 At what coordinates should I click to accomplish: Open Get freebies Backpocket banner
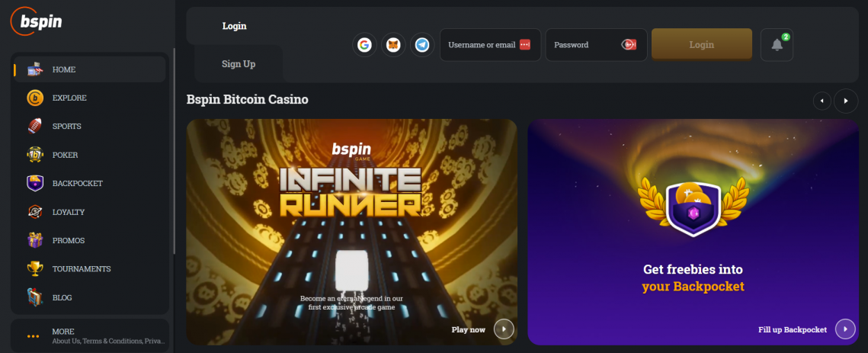click(x=693, y=233)
